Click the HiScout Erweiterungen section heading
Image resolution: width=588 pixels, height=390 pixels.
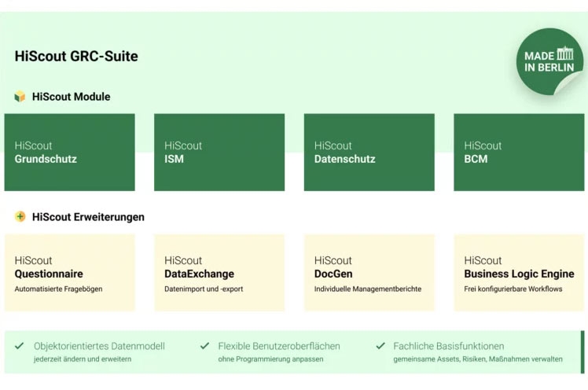[88, 216]
